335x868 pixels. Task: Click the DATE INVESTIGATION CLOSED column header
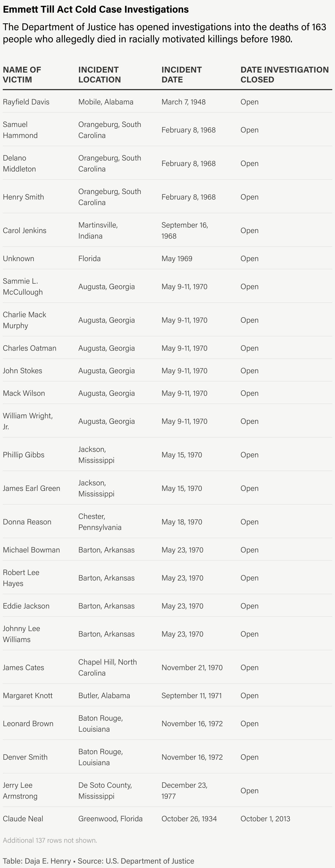[x=284, y=75]
